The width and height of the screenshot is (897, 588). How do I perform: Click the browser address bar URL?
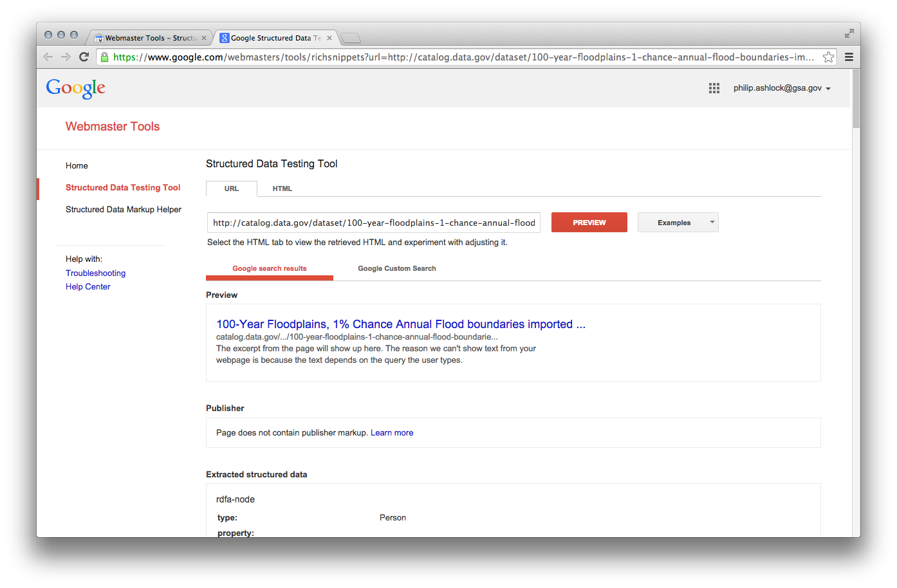tap(463, 57)
